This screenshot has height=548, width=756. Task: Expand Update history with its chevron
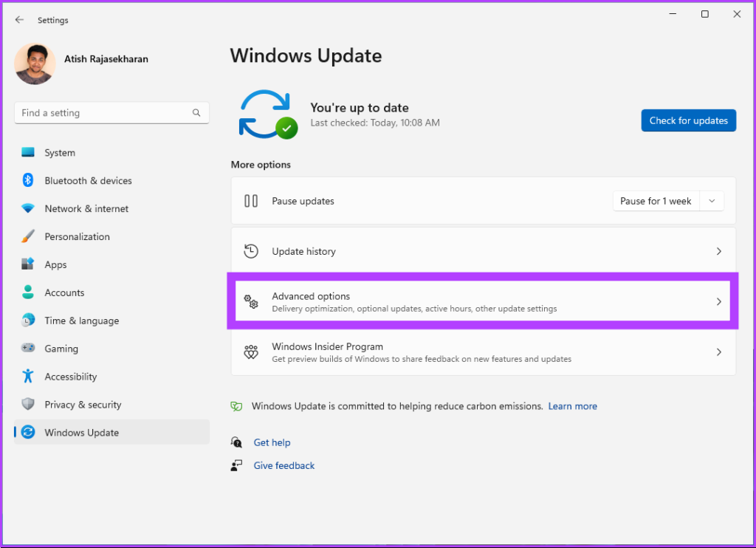(x=718, y=252)
